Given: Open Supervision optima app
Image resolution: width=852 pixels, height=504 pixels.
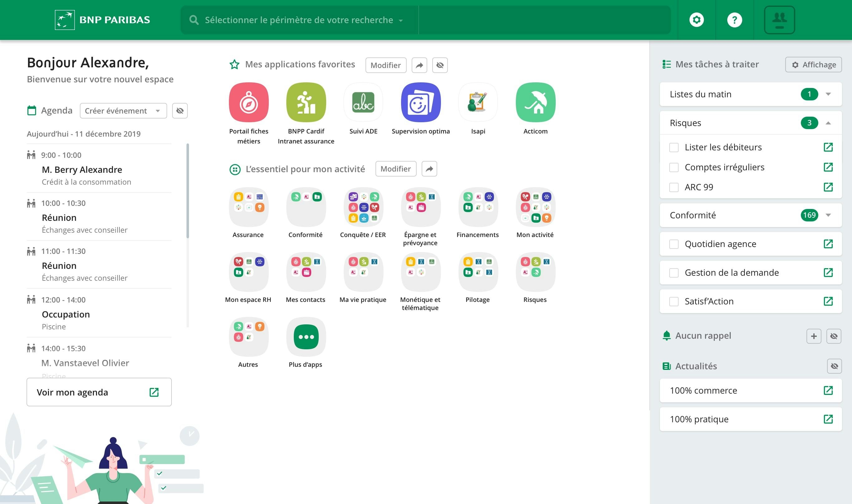Looking at the screenshot, I should 421,102.
